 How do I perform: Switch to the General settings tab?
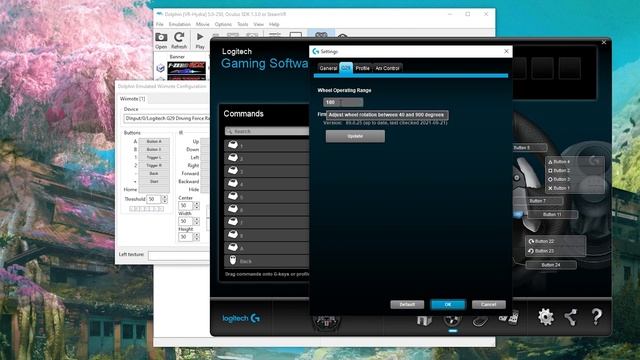[x=328, y=68]
